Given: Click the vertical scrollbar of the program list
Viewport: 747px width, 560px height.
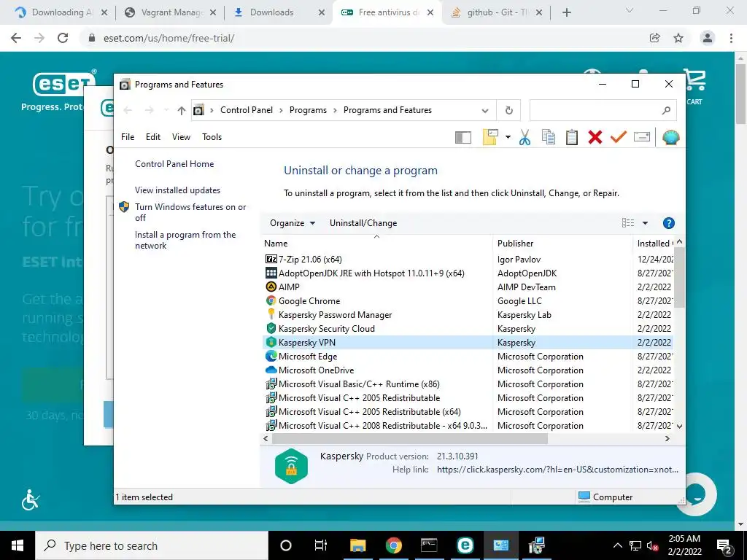Looking at the screenshot, I should 679,277.
